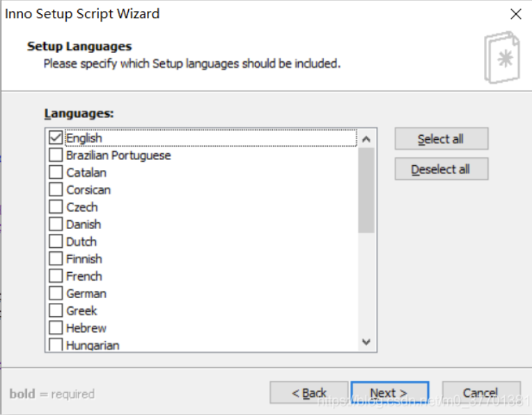Check the Finnish checkbox
Screen dimensions: 532x415
tap(56, 259)
